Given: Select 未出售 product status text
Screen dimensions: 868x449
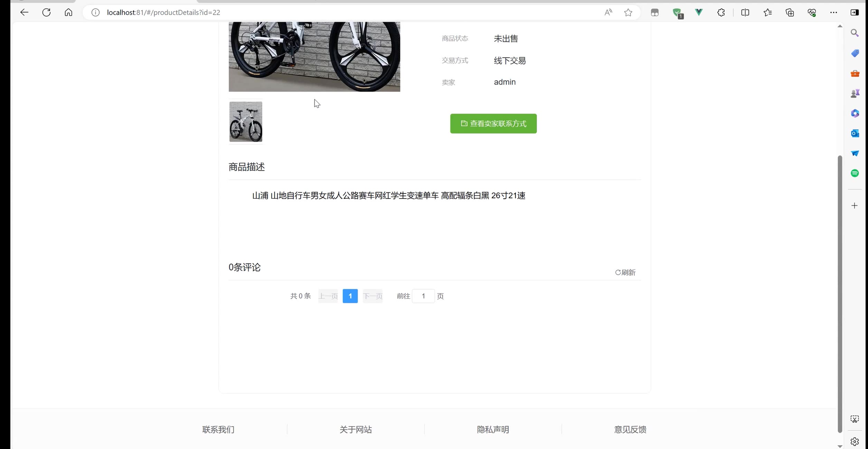Looking at the screenshot, I should [506, 39].
